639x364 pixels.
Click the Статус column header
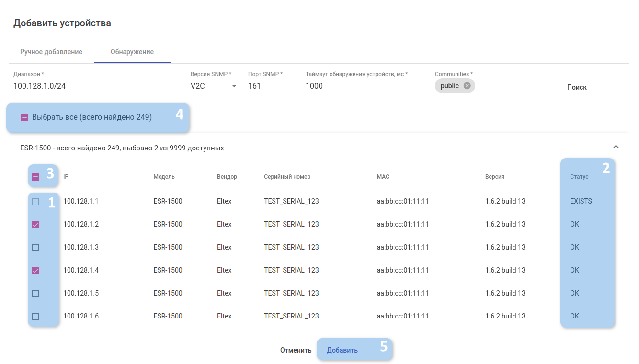click(579, 177)
